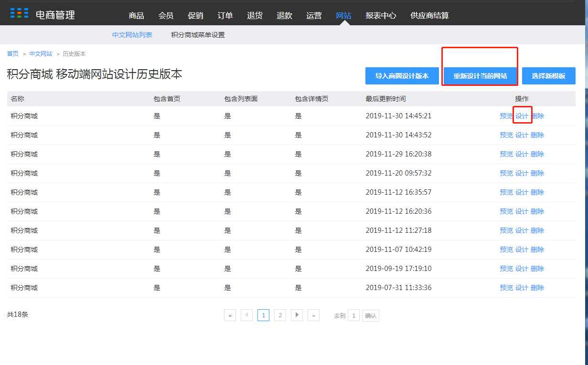Open 设计 for the 2019-11-20 09:57:32 version
The image size is (588, 365).
522,173
